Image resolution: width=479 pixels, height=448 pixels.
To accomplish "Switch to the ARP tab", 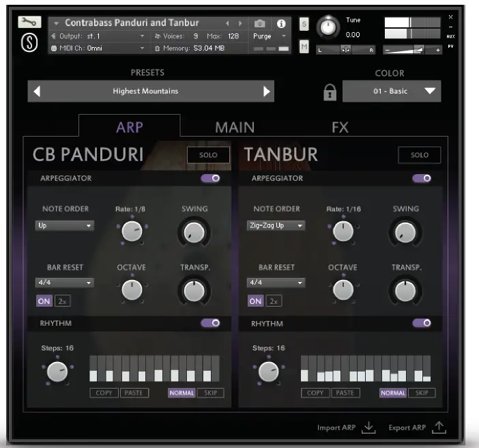I will pyautogui.click(x=130, y=127).
